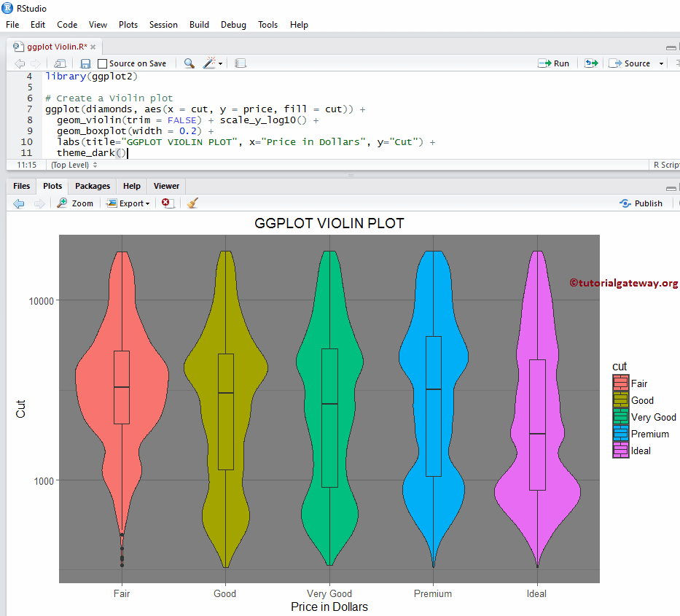This screenshot has width=680, height=616.
Task: Open the Find/Replace search tool
Action: click(x=189, y=63)
